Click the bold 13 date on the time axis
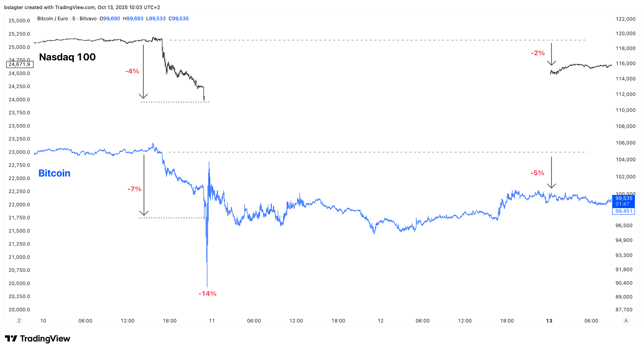Viewport: 644px width, 351px height. (549, 321)
